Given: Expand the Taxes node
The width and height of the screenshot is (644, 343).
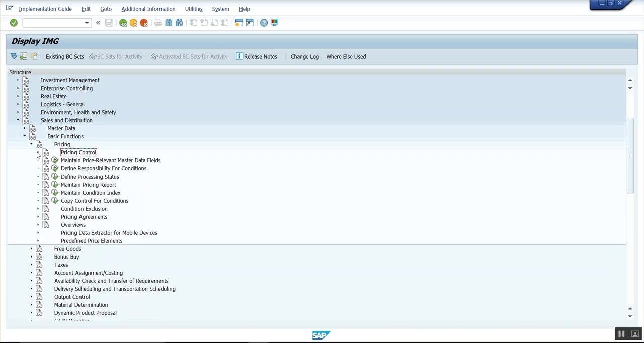Looking at the screenshot, I should [31, 265].
